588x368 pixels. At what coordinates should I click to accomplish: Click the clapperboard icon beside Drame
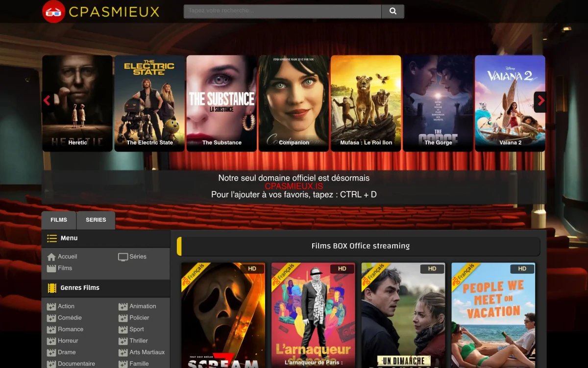click(x=51, y=353)
